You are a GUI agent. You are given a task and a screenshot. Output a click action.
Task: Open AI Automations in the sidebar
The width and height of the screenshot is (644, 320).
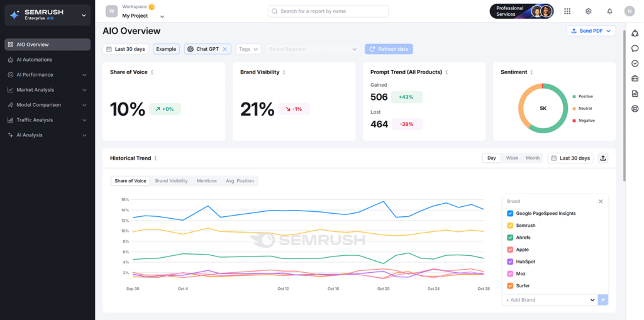point(35,60)
